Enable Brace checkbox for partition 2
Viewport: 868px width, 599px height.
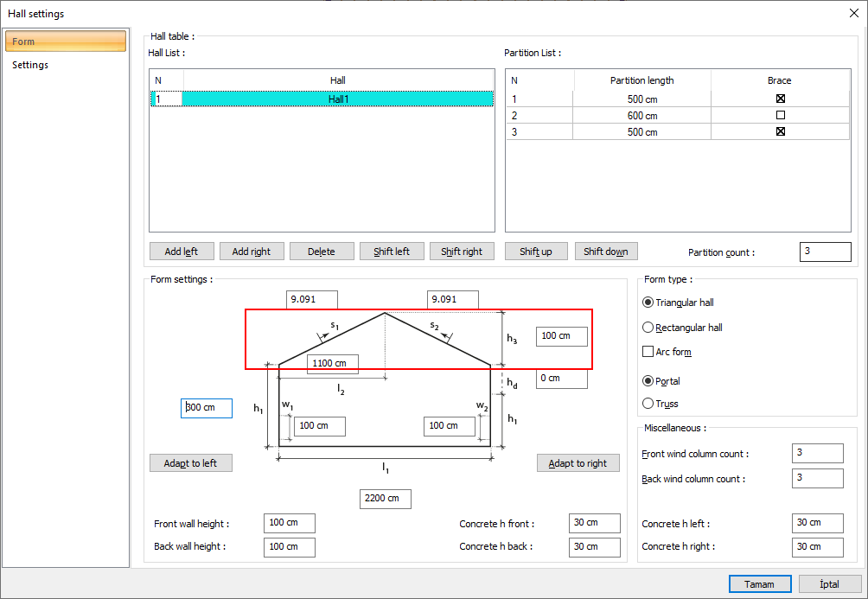tap(780, 115)
